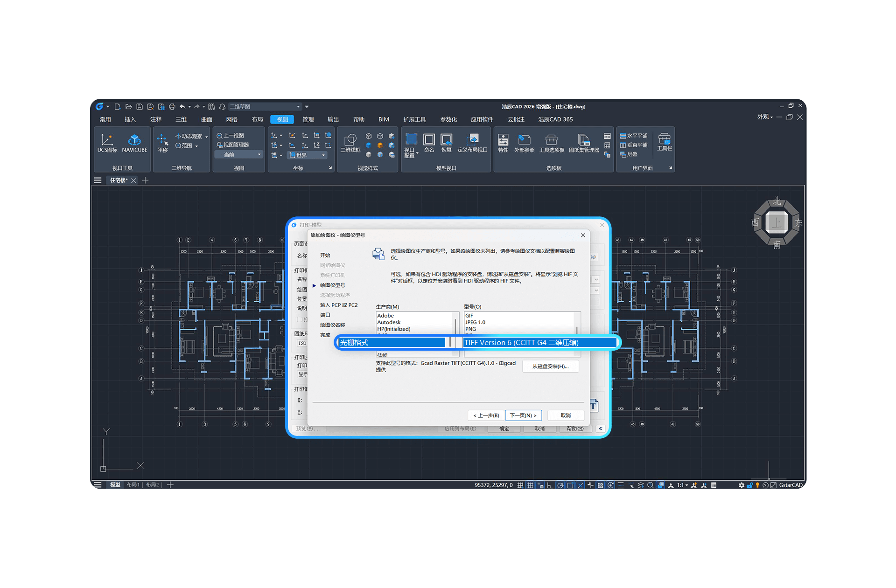Expand the 1:1 annotation scale dropdown
The height and width of the screenshot is (588, 896).
coord(683,485)
